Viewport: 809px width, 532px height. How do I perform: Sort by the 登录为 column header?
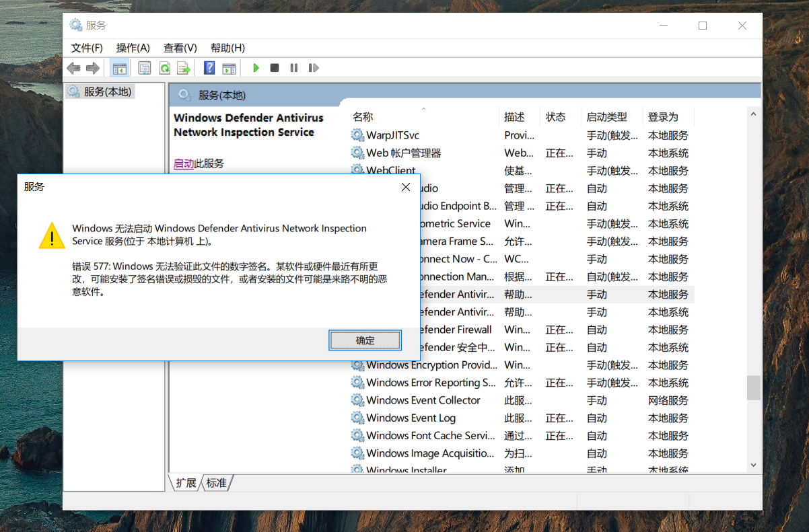[x=668, y=116]
